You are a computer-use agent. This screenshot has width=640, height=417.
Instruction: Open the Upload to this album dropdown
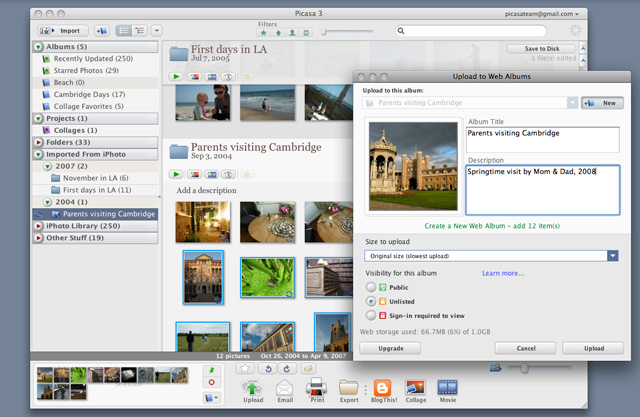click(x=572, y=103)
